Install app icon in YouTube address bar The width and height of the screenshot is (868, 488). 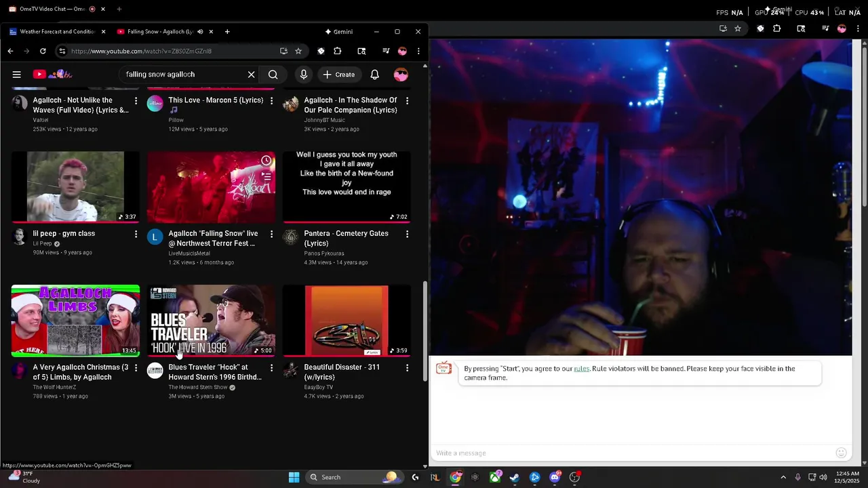(283, 51)
